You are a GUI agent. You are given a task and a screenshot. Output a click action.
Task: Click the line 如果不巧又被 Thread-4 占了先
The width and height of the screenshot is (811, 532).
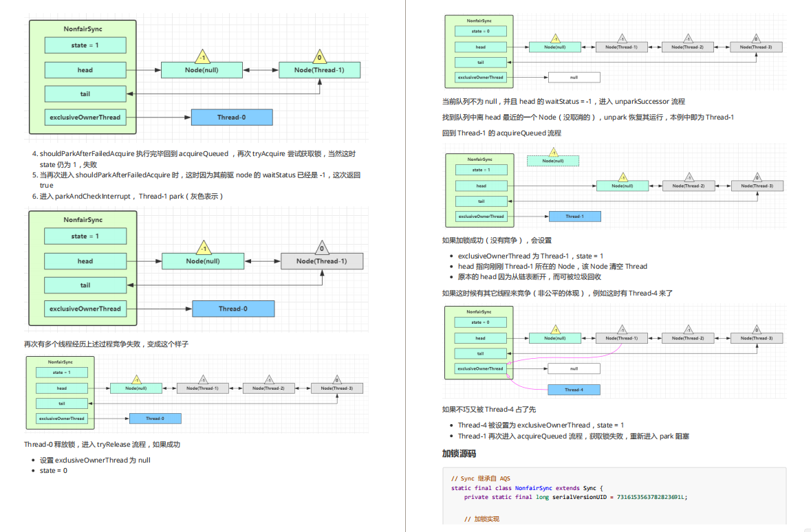pos(489,409)
